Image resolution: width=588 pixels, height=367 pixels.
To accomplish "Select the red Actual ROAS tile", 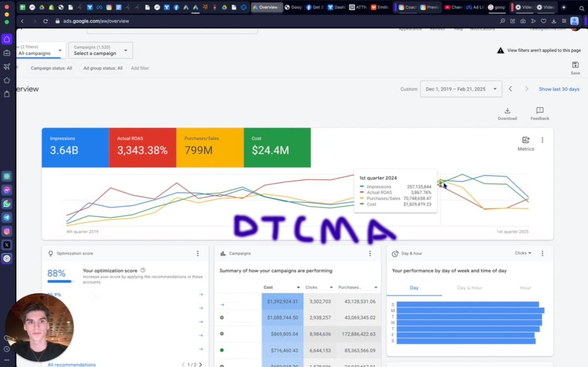I will (142, 147).
